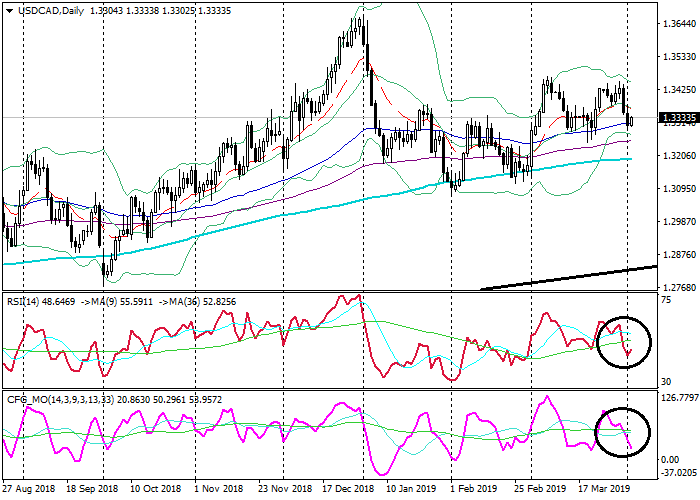This screenshot has width=700, height=500.
Task: Click the 1.30950 price axis level
Action: tap(678, 188)
